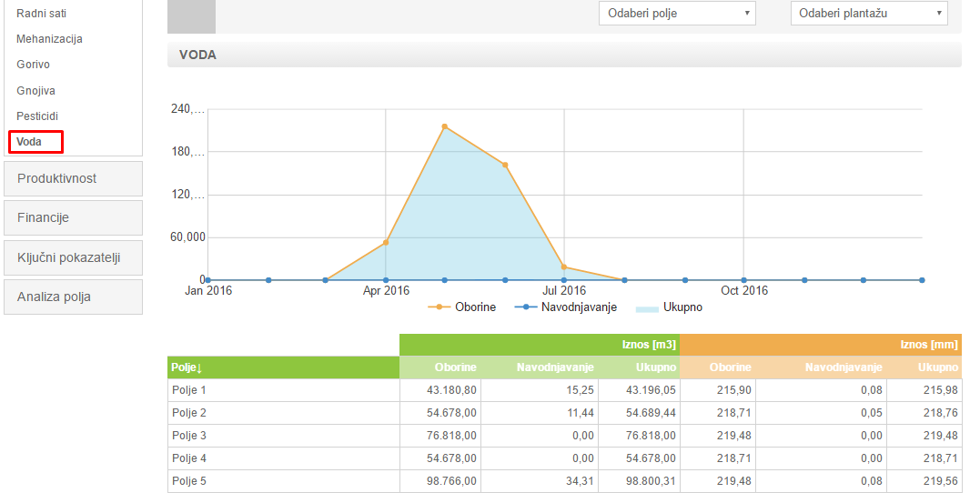Open the 'Odaberi plantažu' dropdown

(868, 13)
